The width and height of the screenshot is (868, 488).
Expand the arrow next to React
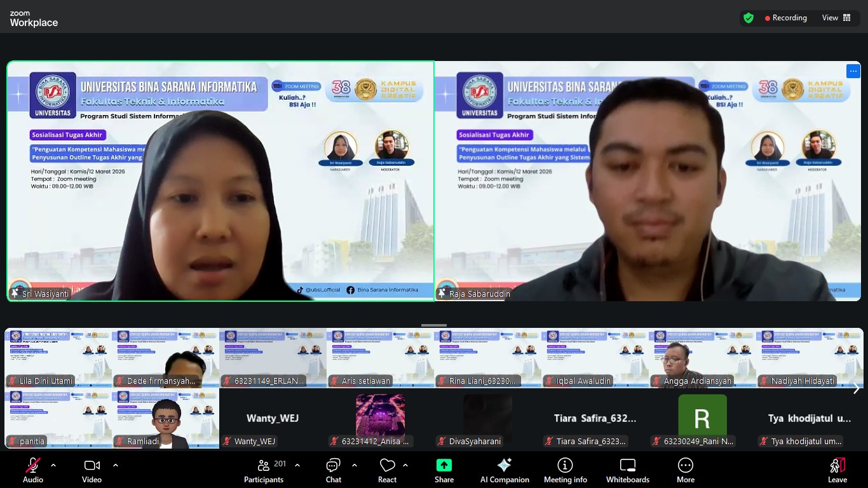[405, 465]
